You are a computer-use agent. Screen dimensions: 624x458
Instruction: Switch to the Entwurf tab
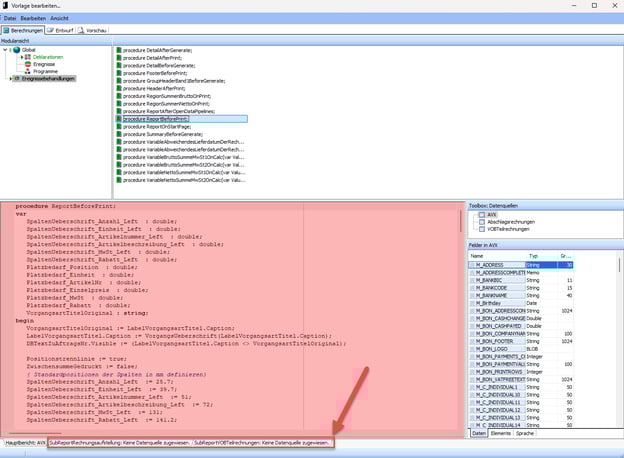(62, 31)
